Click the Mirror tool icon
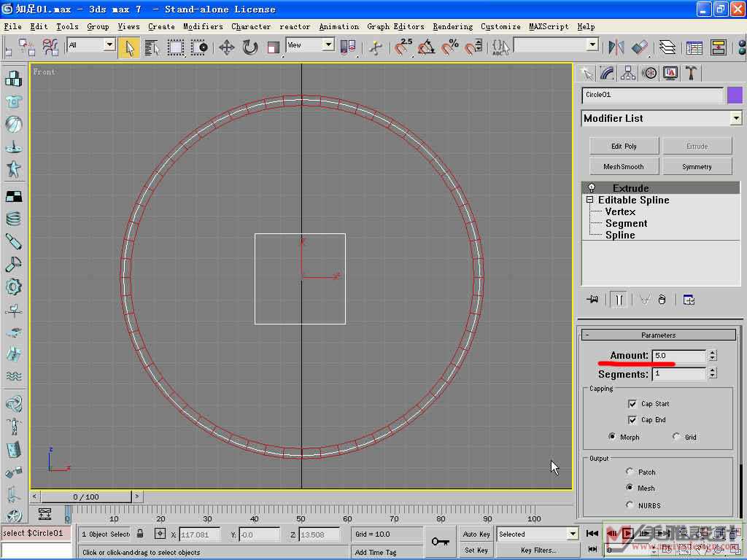The width and height of the screenshot is (747, 560). coord(616,47)
